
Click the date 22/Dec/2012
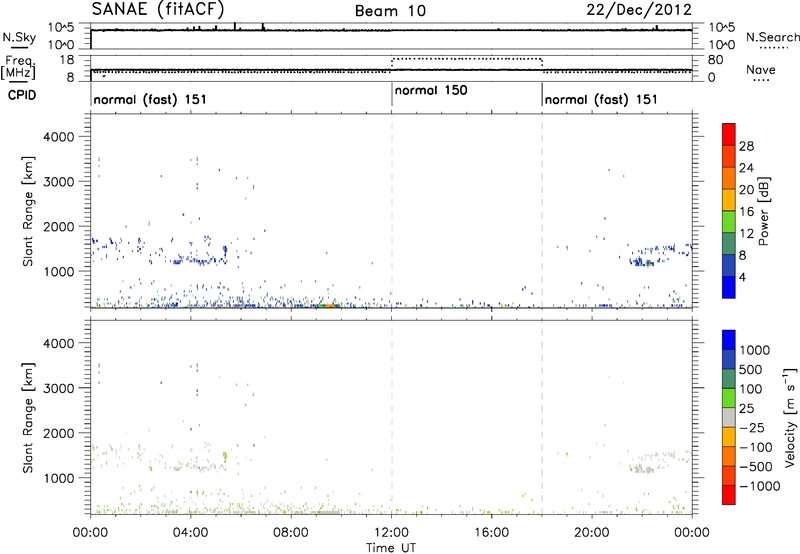tap(639, 10)
